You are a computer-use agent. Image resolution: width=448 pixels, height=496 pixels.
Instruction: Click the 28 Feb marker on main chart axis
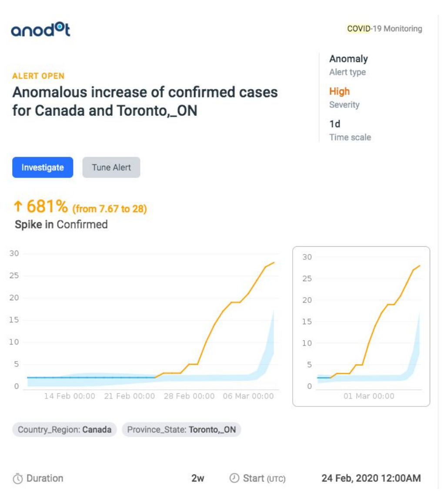coord(189,396)
